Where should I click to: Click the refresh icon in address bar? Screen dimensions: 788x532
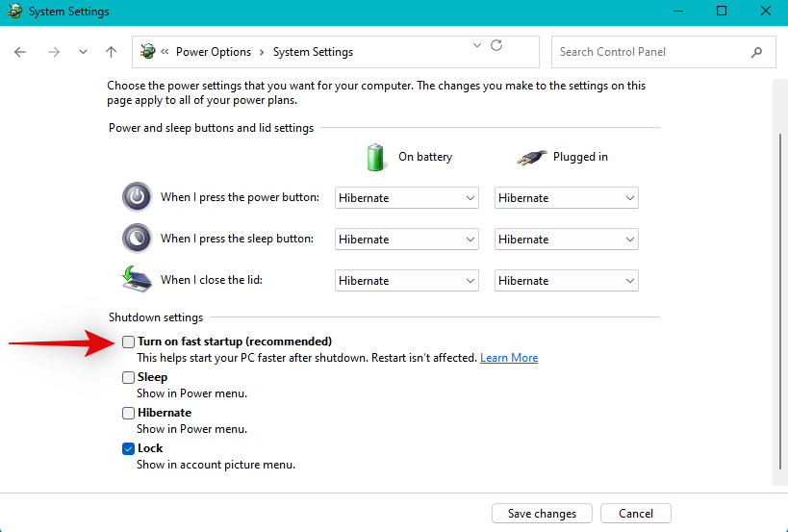(x=496, y=45)
